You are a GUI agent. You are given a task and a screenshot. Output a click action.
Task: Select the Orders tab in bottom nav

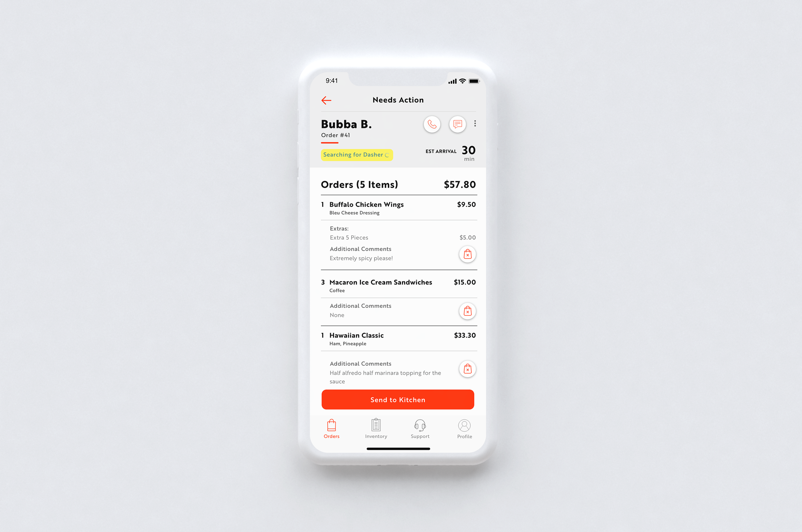pos(331,430)
